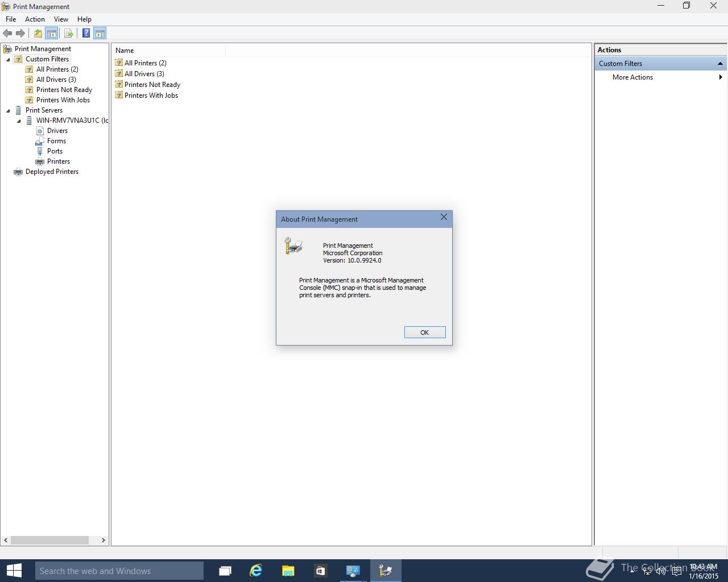Viewport: 728px width, 582px height.
Task: Select Deployed Printers in the tree
Action: [52, 172]
